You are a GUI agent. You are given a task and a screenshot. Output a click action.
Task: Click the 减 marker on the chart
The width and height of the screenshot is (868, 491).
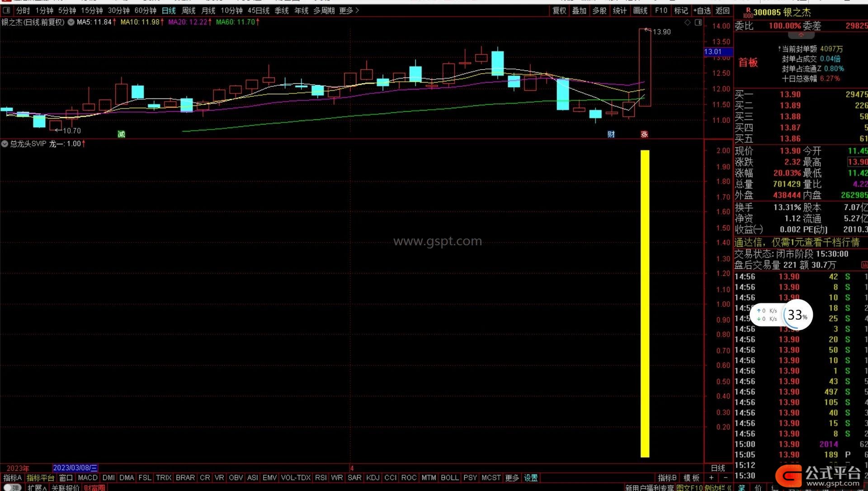tap(121, 134)
